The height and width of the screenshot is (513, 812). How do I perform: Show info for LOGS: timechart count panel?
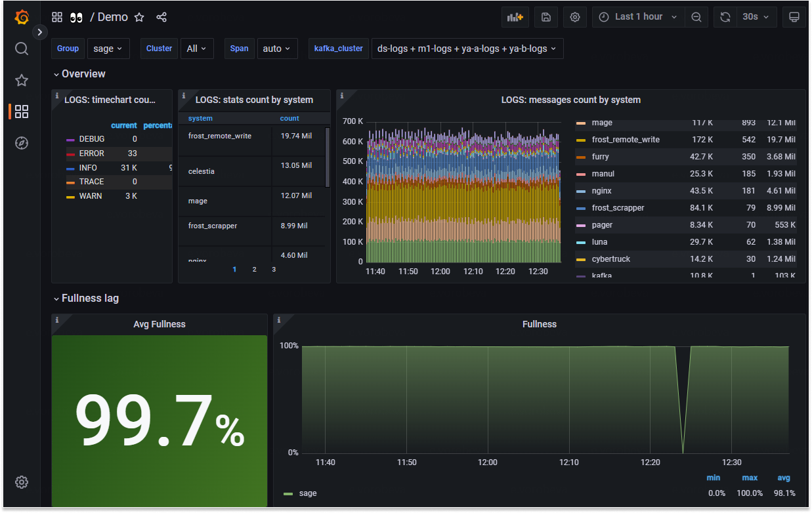coord(57,96)
